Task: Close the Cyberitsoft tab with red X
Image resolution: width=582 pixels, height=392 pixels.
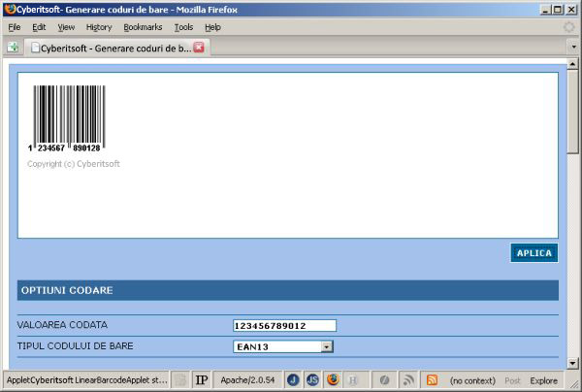Action: tap(199, 48)
